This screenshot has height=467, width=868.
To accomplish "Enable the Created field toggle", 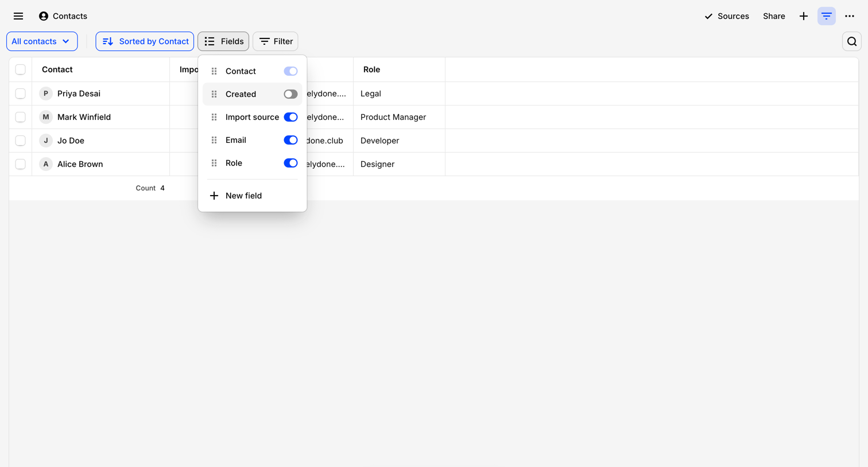I will (290, 94).
